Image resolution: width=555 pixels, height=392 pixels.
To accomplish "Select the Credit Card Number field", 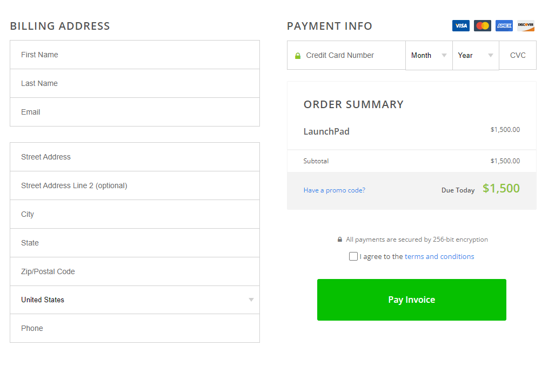I will (351, 55).
